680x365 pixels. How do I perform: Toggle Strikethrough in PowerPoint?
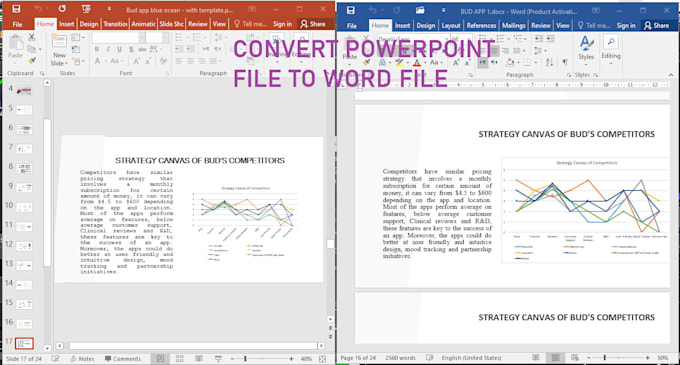click(x=142, y=49)
